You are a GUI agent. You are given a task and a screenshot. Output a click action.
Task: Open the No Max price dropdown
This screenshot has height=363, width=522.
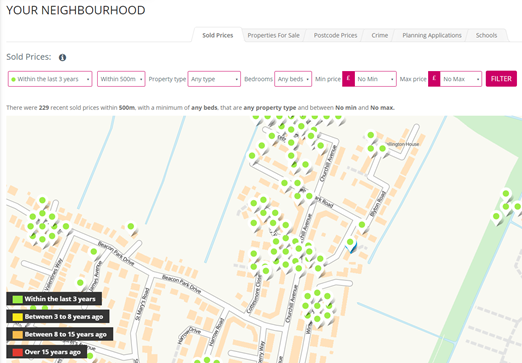coord(461,79)
